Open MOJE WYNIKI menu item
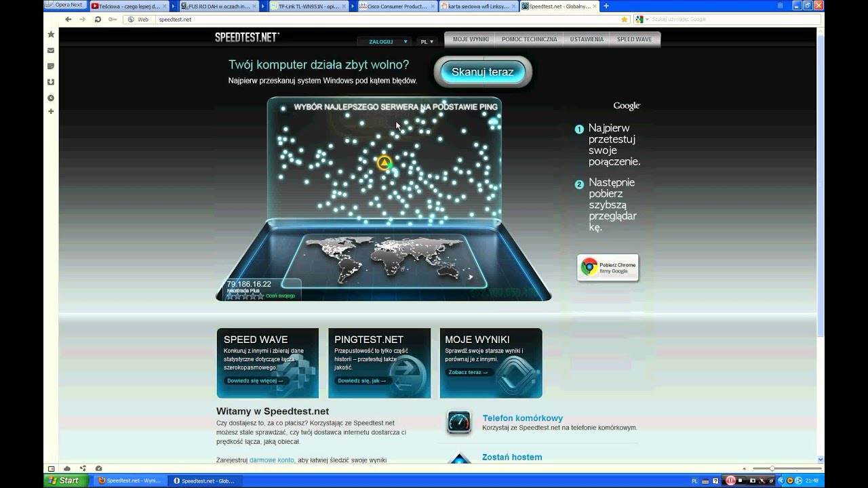The image size is (868, 488). click(x=471, y=39)
